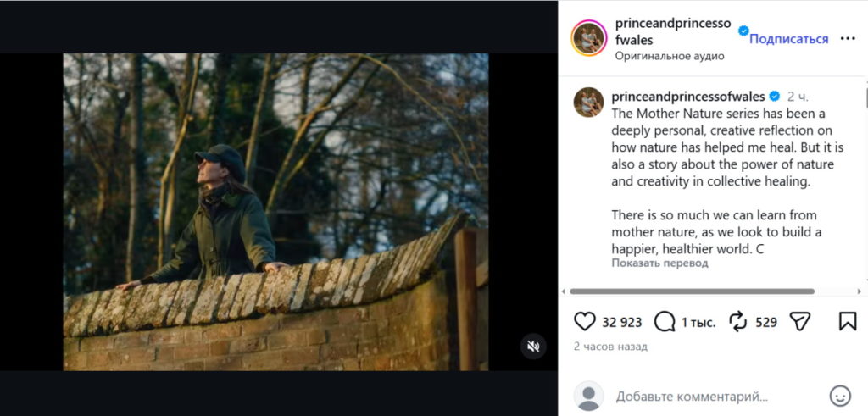Like the post with heart icon
The image size is (868, 416).
[x=585, y=322]
